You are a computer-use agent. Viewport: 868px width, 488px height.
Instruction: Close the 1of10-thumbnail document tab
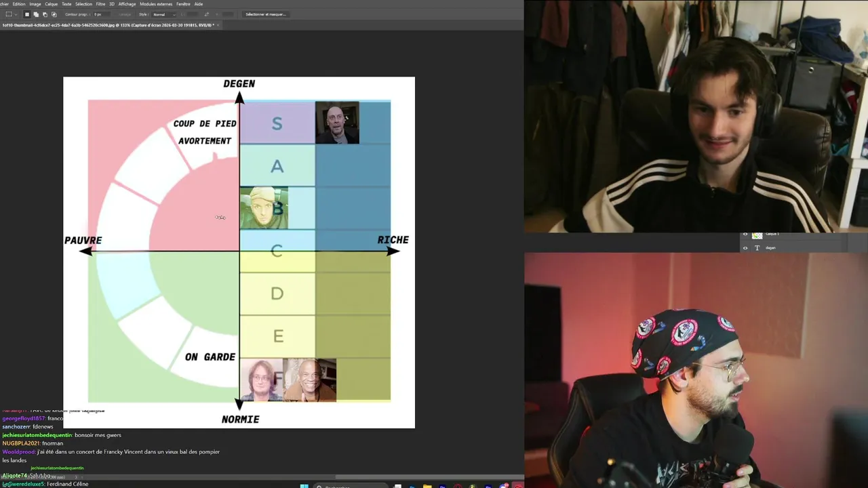pos(218,25)
